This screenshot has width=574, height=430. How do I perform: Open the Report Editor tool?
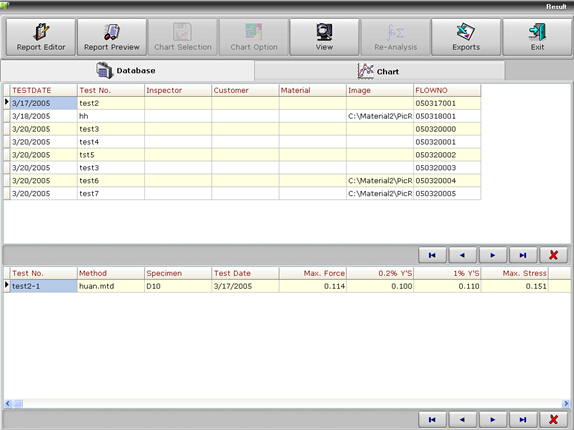[x=41, y=37]
